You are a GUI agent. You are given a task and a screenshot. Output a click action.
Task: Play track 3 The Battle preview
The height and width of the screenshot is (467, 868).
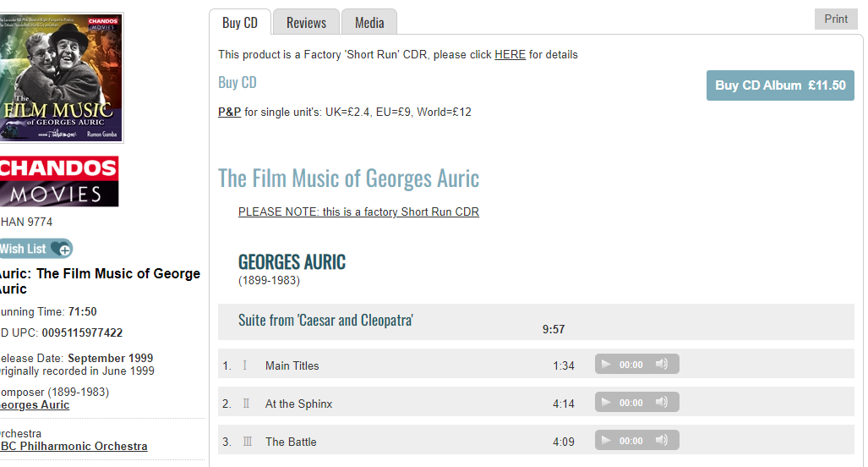tap(605, 441)
